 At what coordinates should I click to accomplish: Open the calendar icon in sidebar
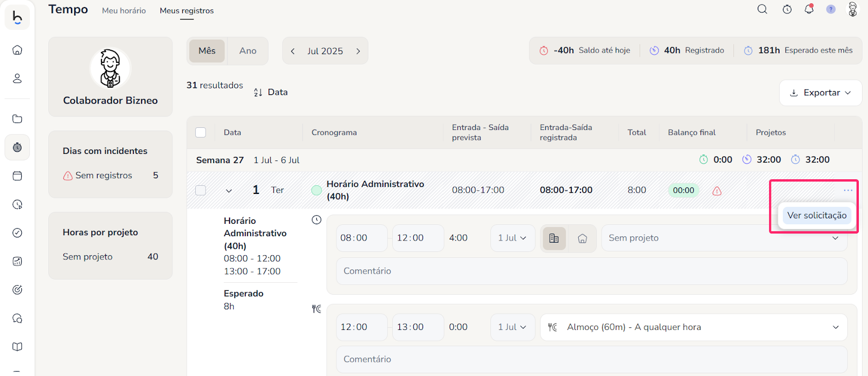pos(17,176)
